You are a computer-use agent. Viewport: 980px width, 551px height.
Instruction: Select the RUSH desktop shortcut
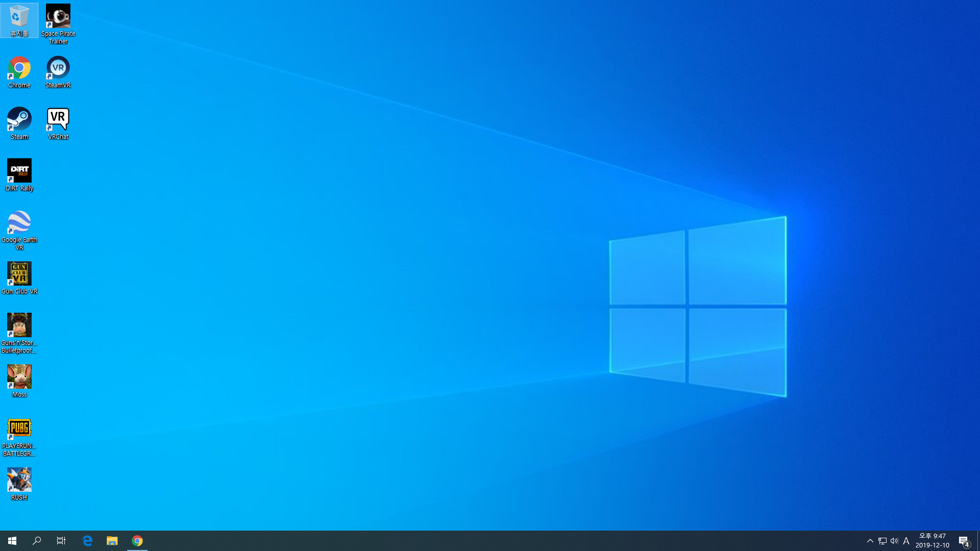(19, 481)
